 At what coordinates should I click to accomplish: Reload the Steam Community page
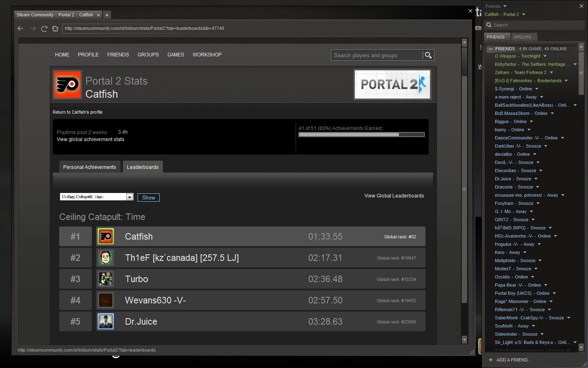click(x=44, y=29)
